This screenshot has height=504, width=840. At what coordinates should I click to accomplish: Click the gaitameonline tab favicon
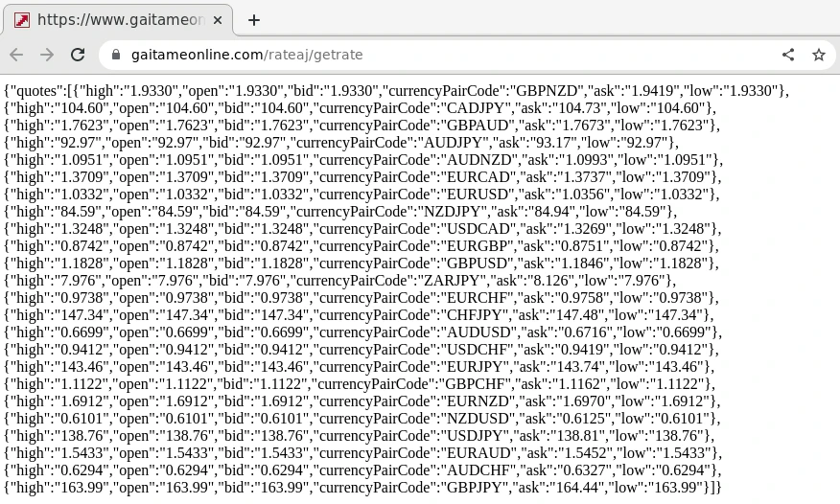tap(22, 20)
